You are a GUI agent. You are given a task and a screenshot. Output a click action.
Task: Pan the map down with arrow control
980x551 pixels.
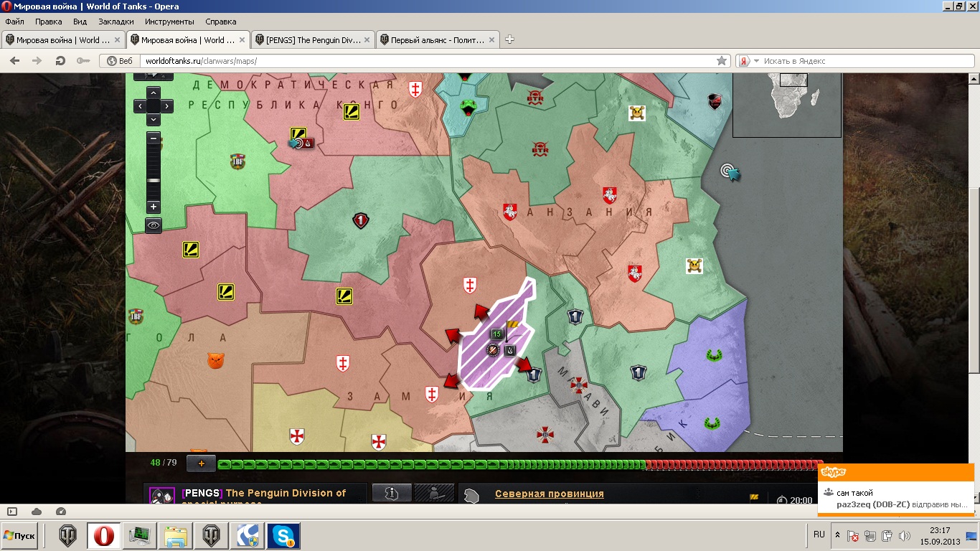point(154,119)
